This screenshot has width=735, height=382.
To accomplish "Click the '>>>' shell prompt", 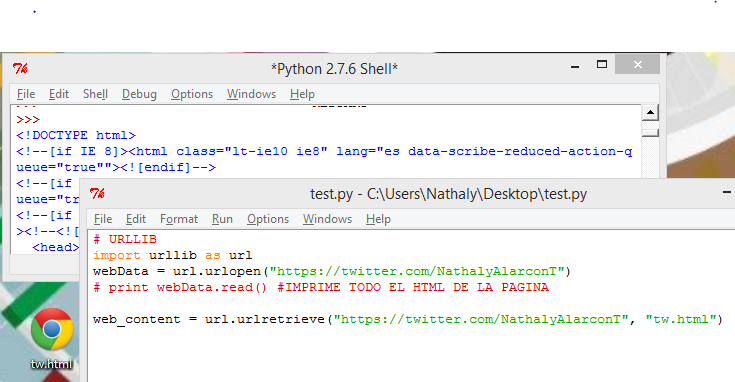I will point(28,120).
